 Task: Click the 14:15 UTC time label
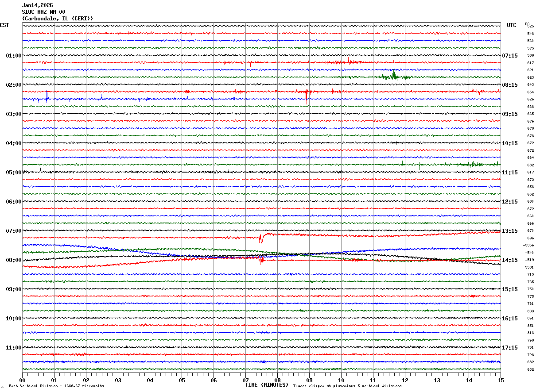pyautogui.click(x=510, y=260)
